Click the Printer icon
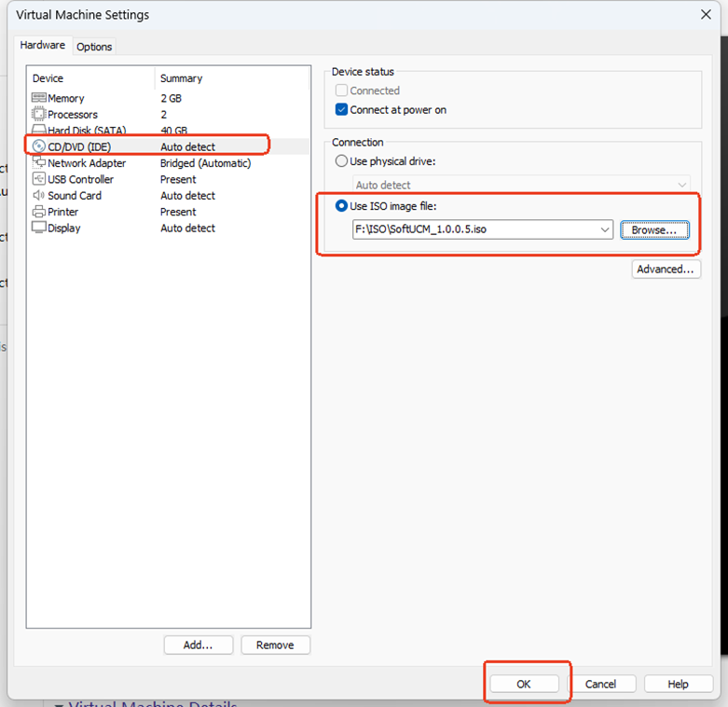The image size is (728, 707). coord(38,212)
